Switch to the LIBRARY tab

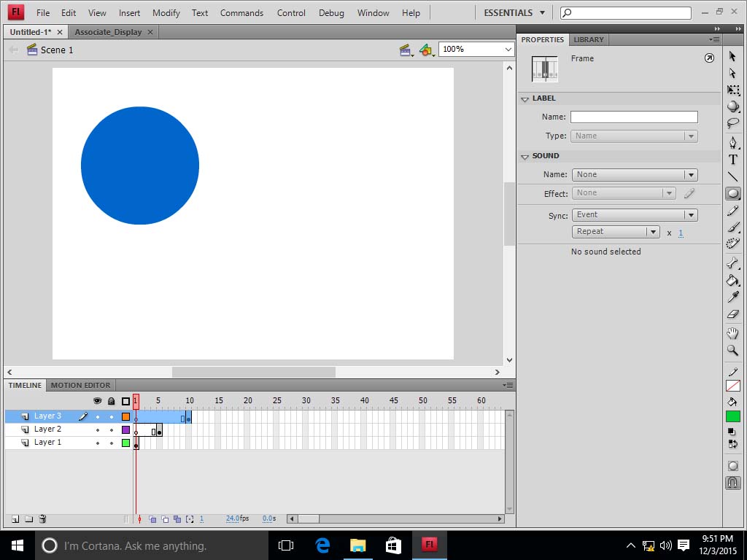589,39
